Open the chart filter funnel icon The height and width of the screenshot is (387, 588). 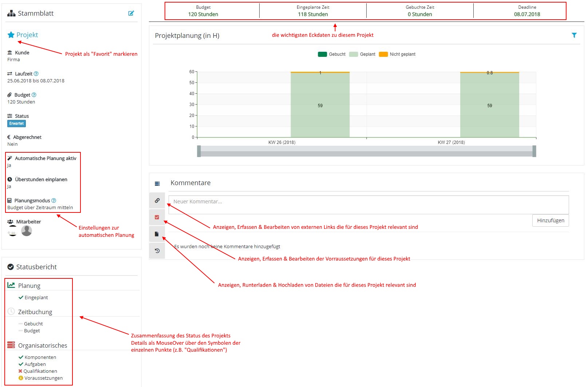[x=574, y=35]
